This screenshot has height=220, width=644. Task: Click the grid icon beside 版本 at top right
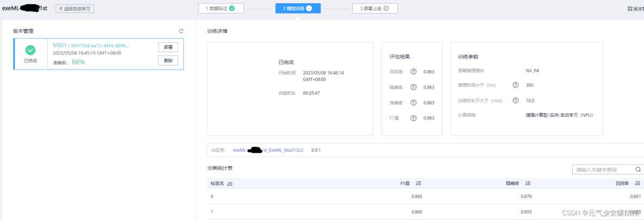click(630, 8)
